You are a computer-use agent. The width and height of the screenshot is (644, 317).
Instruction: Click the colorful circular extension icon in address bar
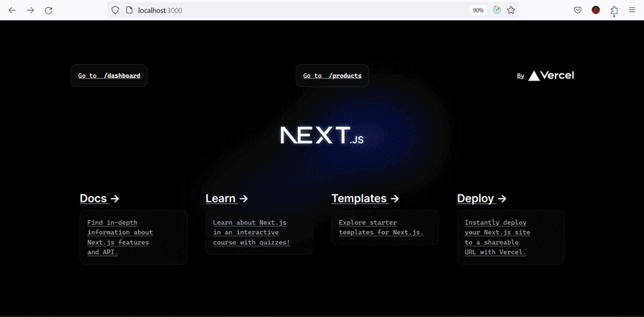coord(497,10)
